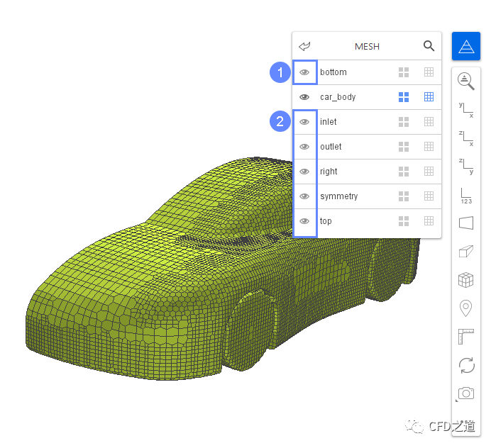Disable wireframe grid for car_body
The image size is (491, 448).
tap(429, 97)
